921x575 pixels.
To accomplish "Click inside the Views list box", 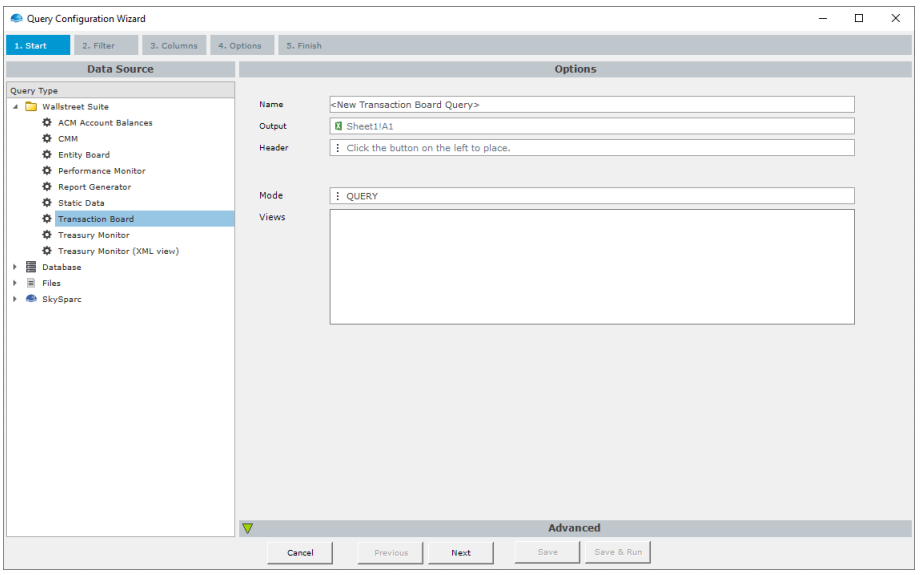I will [592, 267].
